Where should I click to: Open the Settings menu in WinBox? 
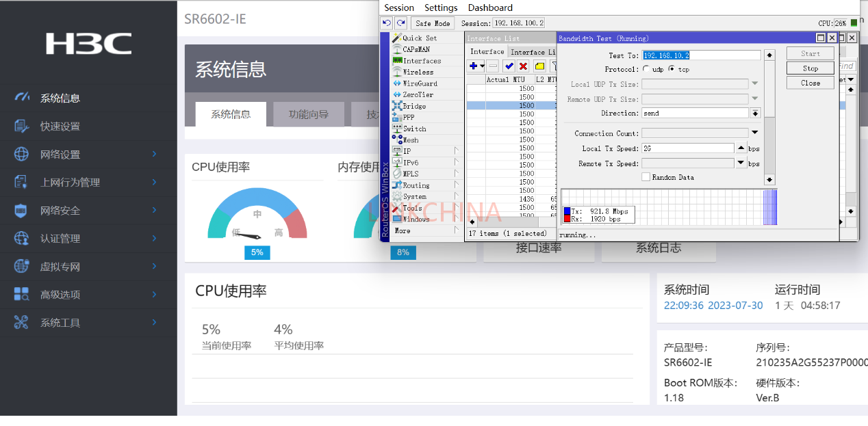(x=441, y=8)
